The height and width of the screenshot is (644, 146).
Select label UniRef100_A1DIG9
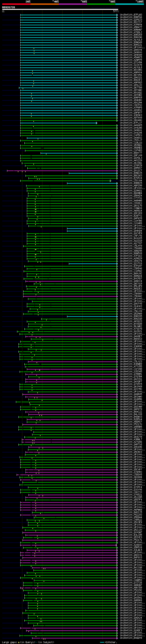(131, 241)
